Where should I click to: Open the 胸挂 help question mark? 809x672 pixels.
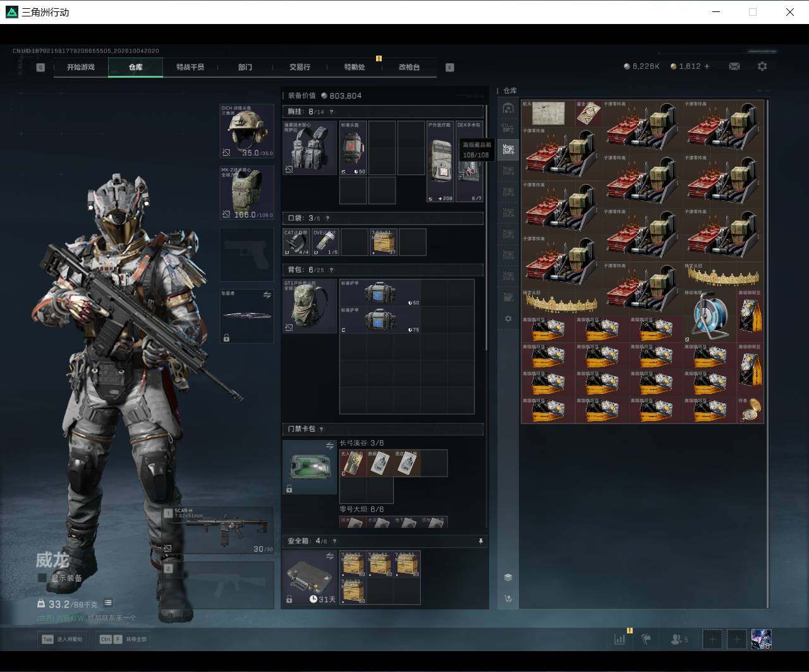[331, 112]
